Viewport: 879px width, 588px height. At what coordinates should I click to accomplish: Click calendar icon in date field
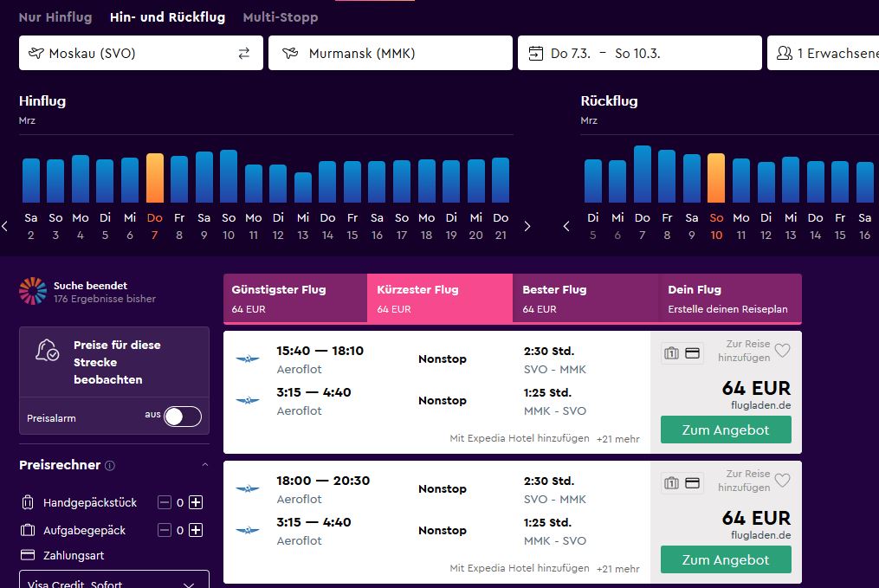536,53
